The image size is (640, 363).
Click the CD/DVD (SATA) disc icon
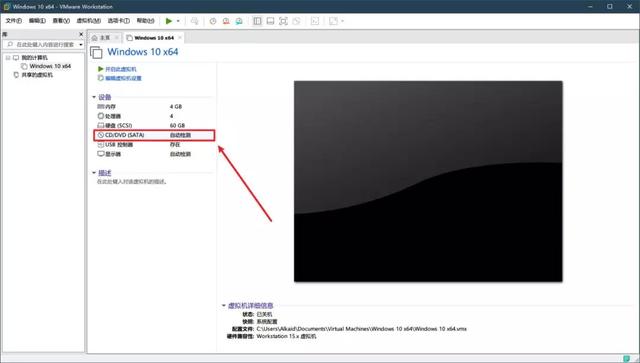point(100,135)
